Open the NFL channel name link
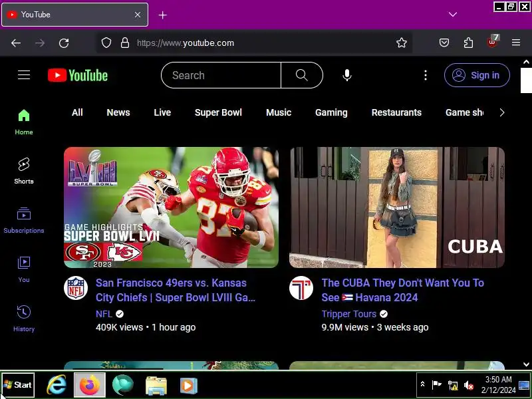532x399 pixels. [x=104, y=314]
